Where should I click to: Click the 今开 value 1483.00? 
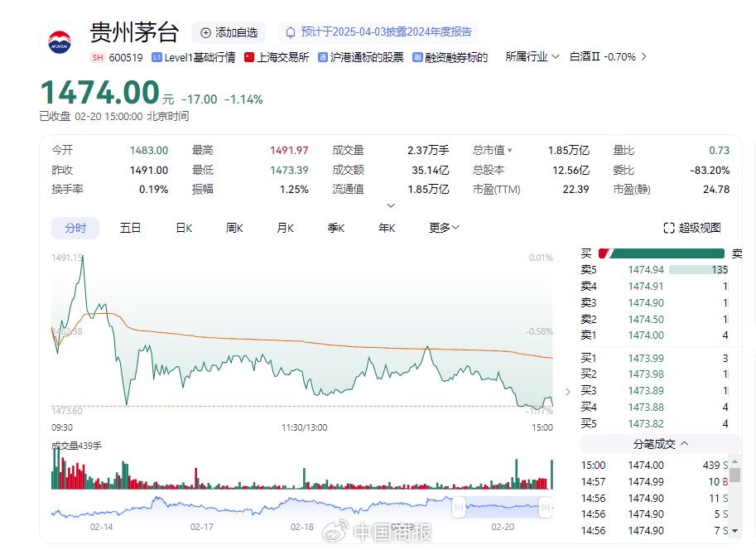149,151
